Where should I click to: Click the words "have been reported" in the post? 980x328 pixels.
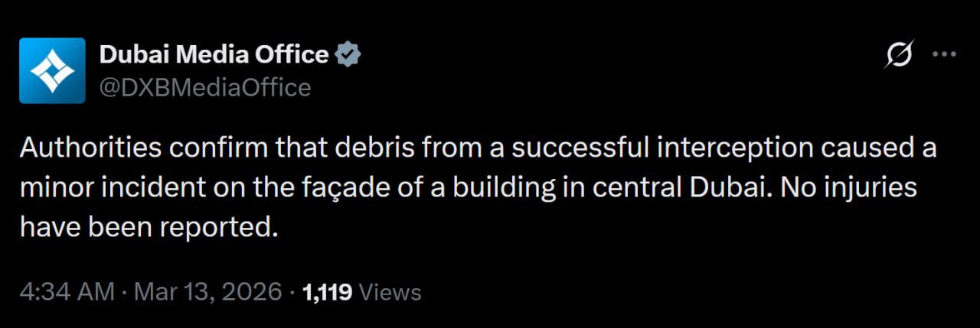(145, 228)
